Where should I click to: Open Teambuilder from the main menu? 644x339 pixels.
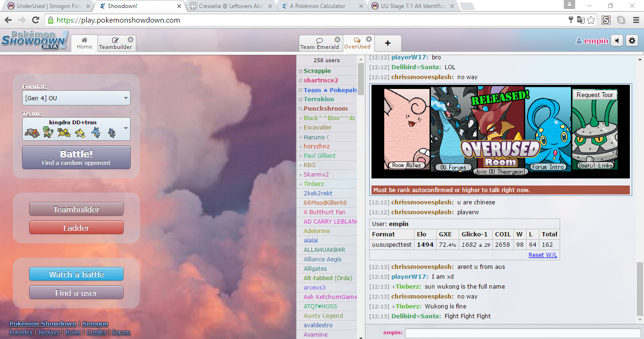[76, 209]
